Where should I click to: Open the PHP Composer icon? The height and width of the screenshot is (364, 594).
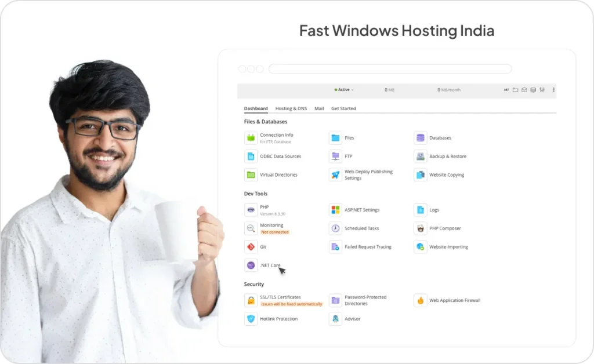point(420,228)
